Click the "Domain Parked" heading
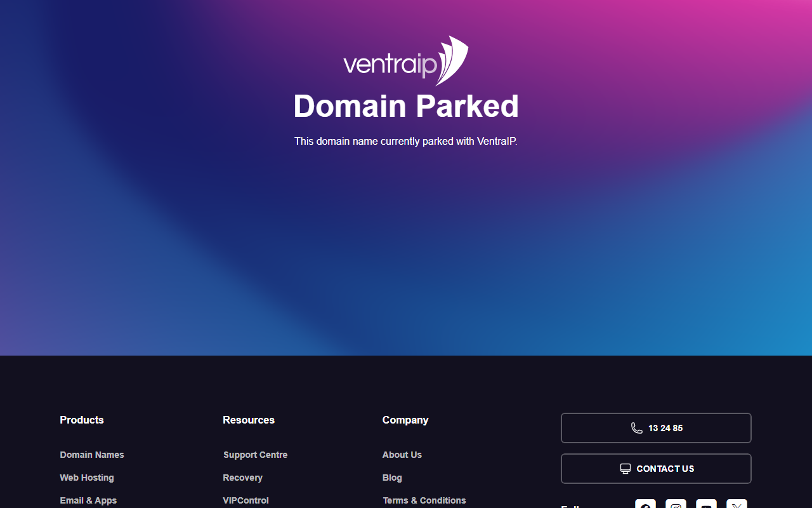Screen dimensions: 812x508 (x=406, y=106)
